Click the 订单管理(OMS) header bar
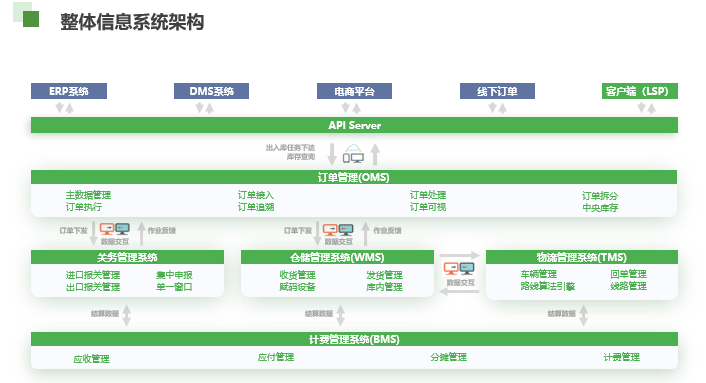The image size is (706, 383). click(354, 177)
